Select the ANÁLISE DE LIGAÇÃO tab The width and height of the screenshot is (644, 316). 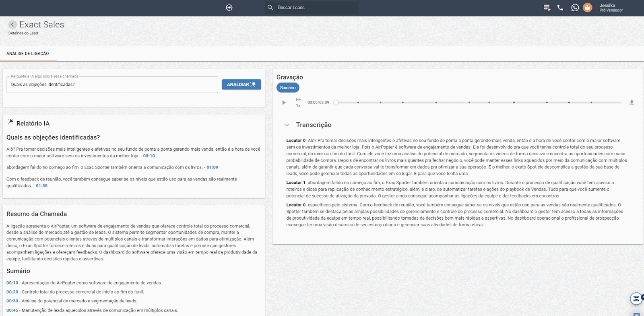[x=28, y=54]
